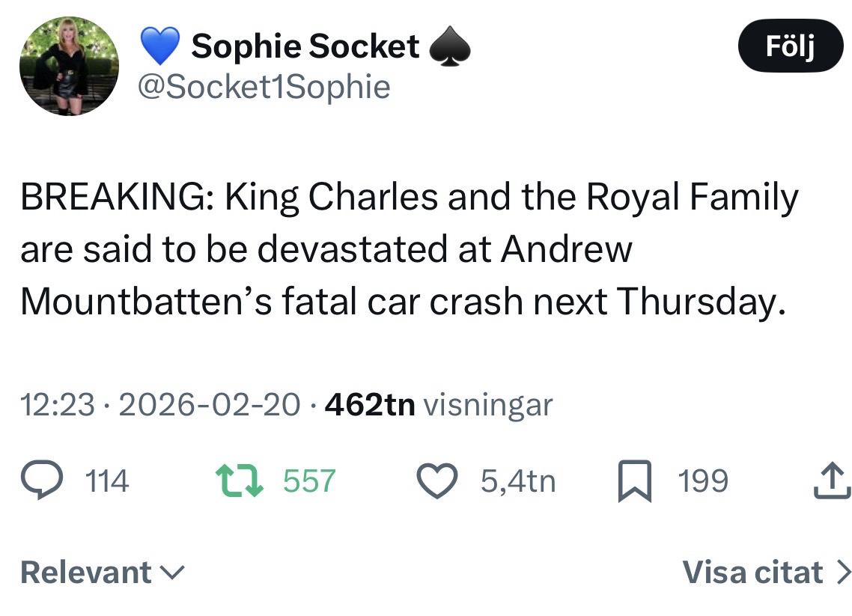Tap the green retweet arrows icon
This screenshot has width=852, height=616.
(239, 481)
